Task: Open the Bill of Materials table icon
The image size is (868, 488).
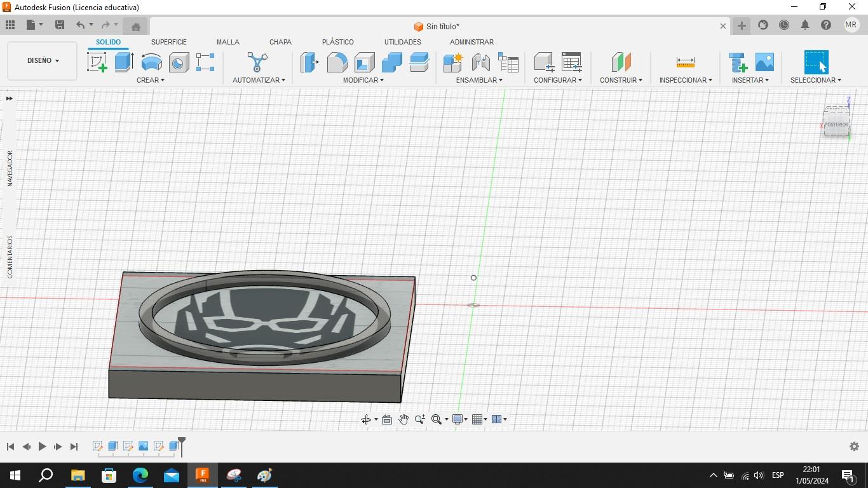Action: click(x=508, y=62)
